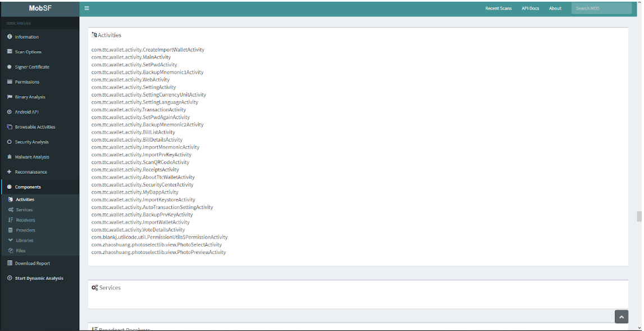Viewport: 644px width, 331px height.
Task: Click the Files copy icon
Action: coord(11,251)
